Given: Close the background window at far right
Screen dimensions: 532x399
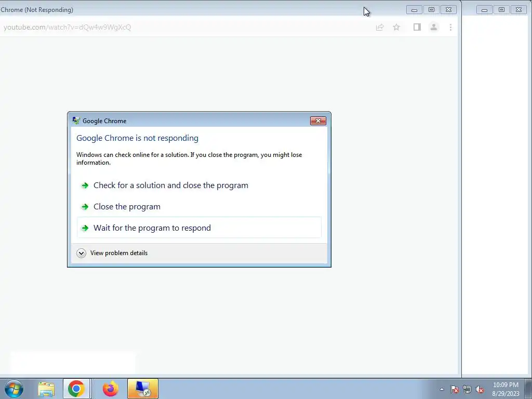Looking at the screenshot, I should tap(519, 10).
